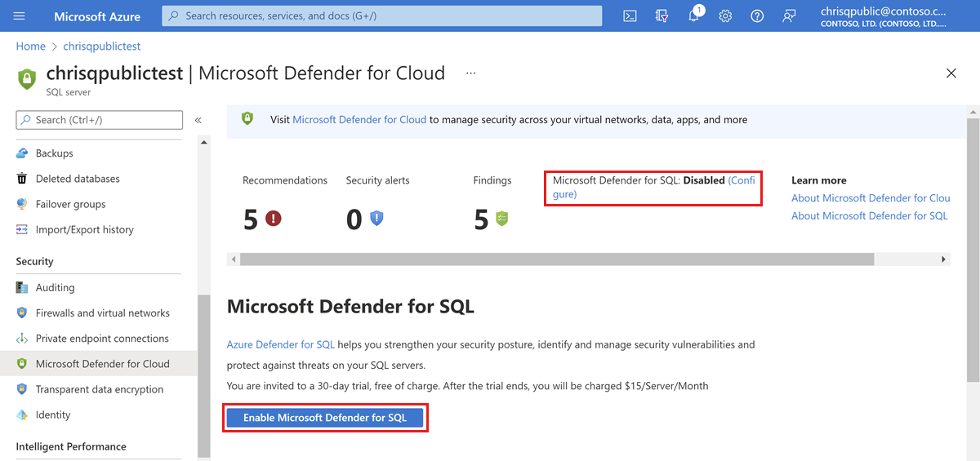
Task: Open the More options ellipsis menu
Action: click(470, 73)
